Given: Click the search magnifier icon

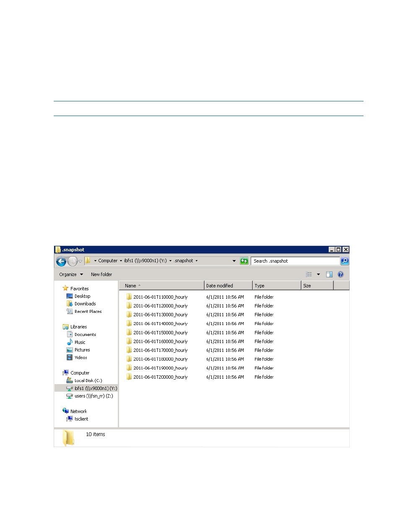Looking at the screenshot, I should click(344, 261).
